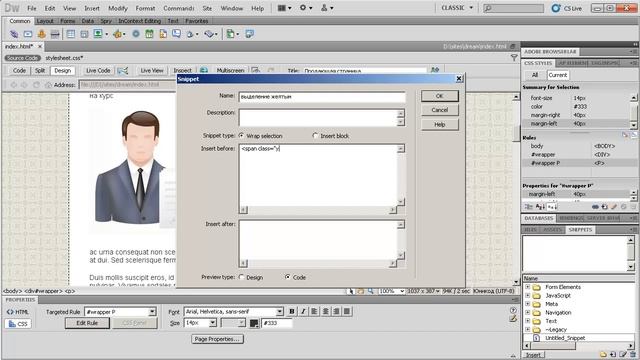Image resolution: width=640 pixels, height=360 pixels.
Task: Click OK in the Snippet dialog
Action: pos(440,96)
